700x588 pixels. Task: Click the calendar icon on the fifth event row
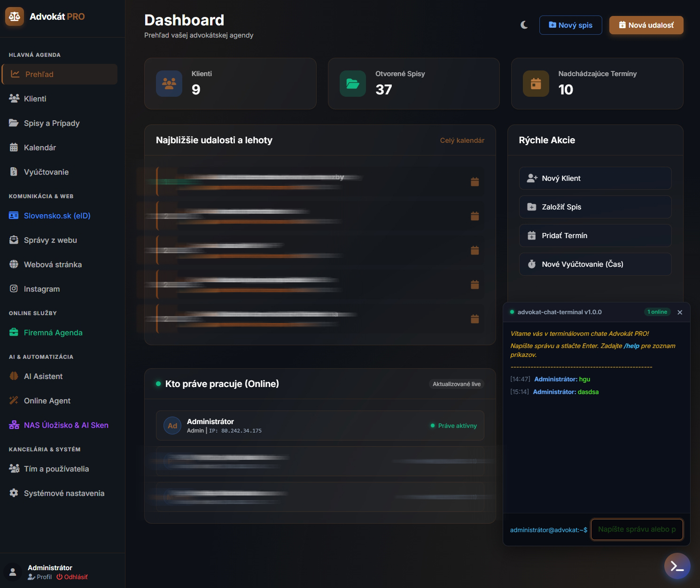475,319
